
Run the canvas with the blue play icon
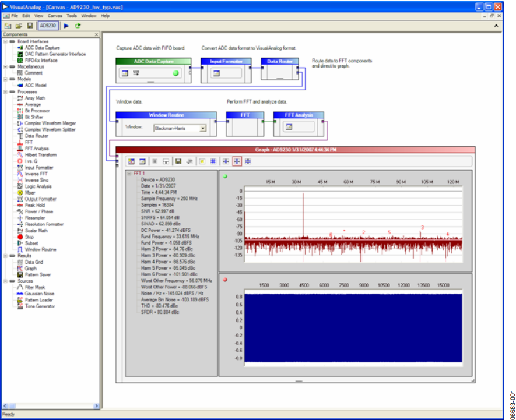tap(66, 26)
